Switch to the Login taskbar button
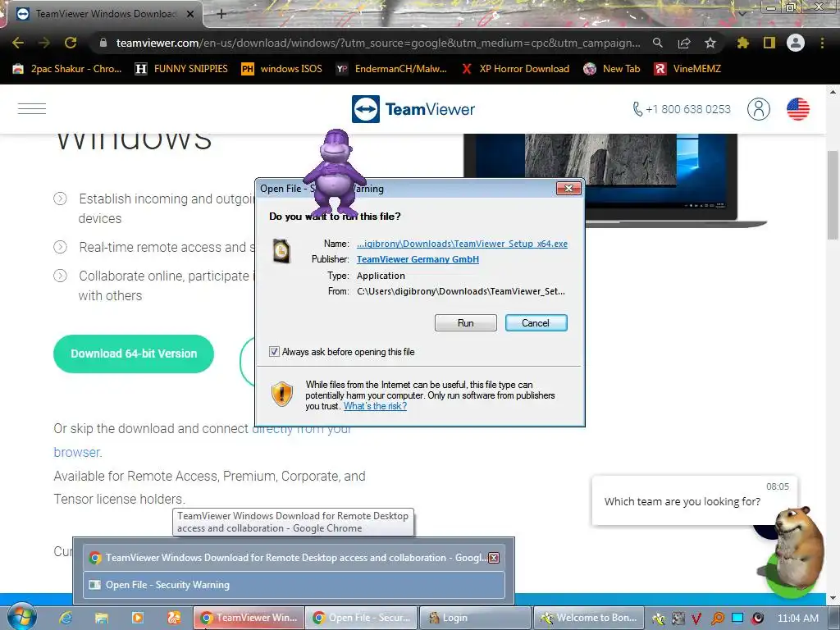The image size is (840, 630). point(475,618)
